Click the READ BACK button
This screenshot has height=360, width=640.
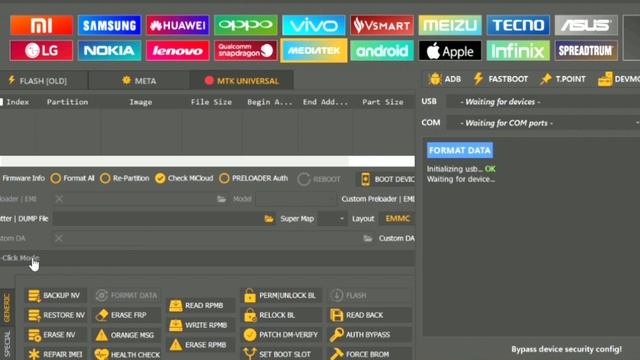[369, 315]
